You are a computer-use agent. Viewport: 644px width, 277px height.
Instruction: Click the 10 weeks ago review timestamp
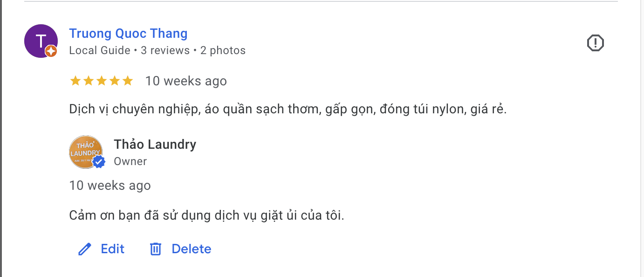click(185, 80)
